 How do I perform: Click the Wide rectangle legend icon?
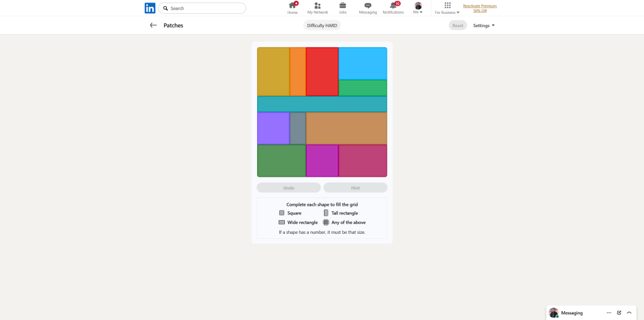click(282, 222)
